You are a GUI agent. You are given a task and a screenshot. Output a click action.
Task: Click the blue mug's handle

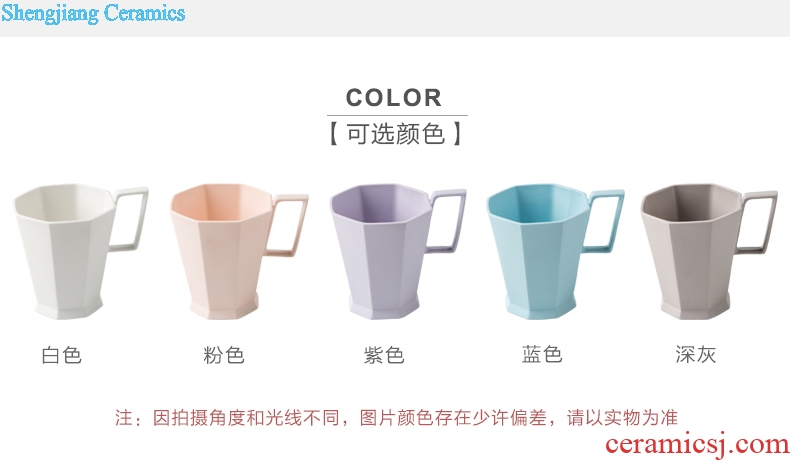pyautogui.click(x=604, y=220)
